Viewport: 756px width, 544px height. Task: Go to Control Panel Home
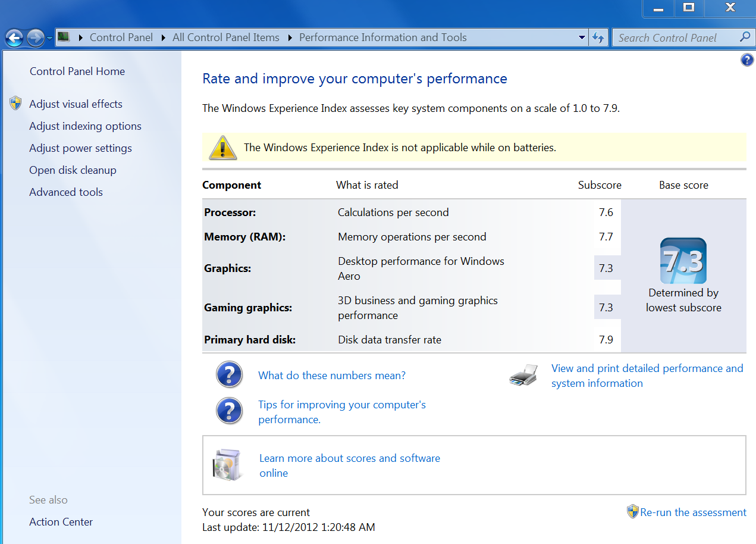(x=77, y=71)
